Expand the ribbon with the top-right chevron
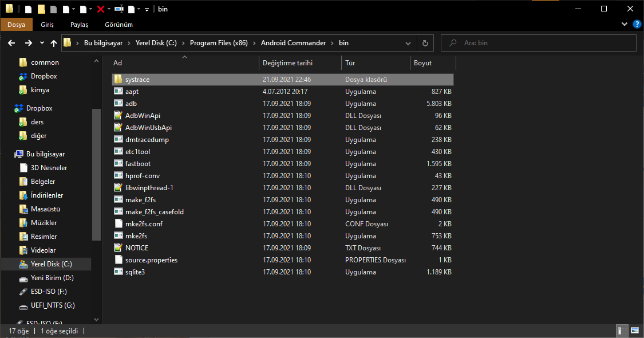The height and width of the screenshot is (338, 644). click(x=625, y=24)
